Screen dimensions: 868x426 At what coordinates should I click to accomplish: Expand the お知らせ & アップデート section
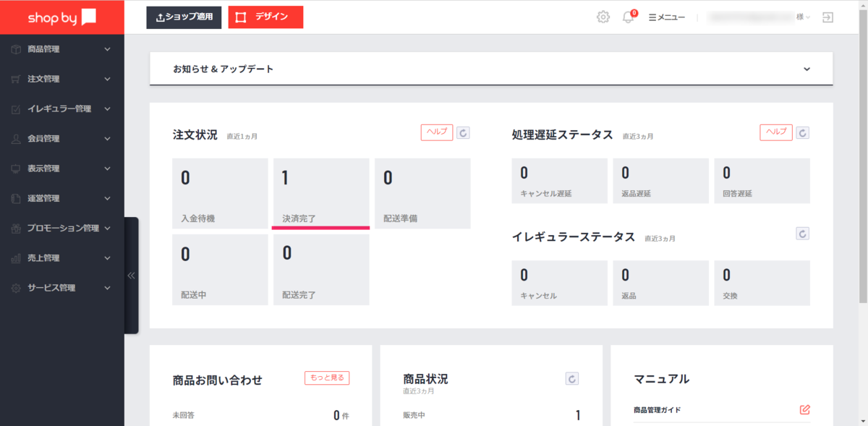pyautogui.click(x=807, y=69)
